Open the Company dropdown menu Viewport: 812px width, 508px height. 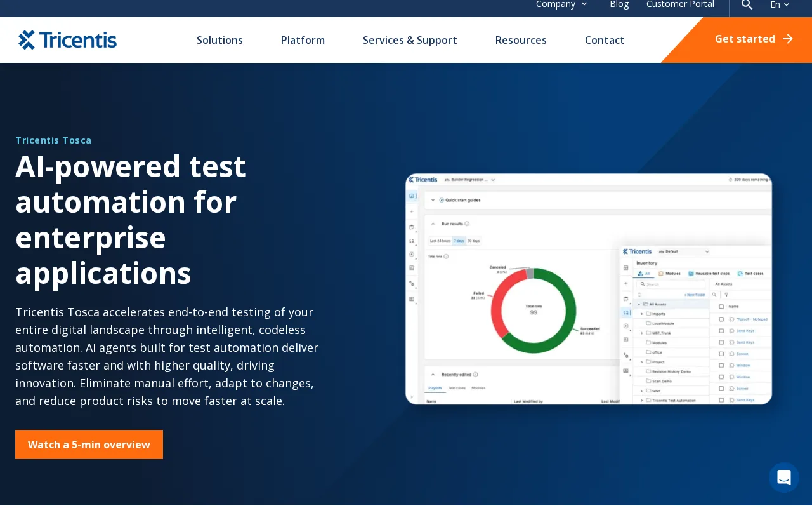coord(561,4)
